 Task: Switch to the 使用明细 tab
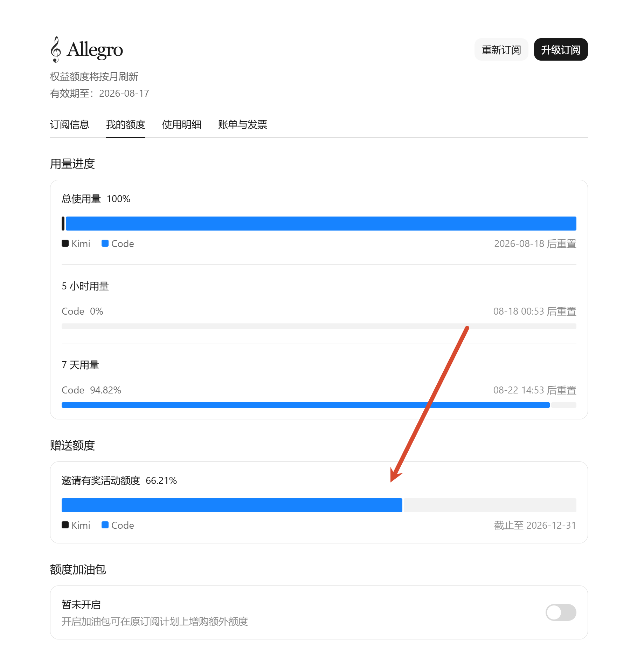click(182, 125)
